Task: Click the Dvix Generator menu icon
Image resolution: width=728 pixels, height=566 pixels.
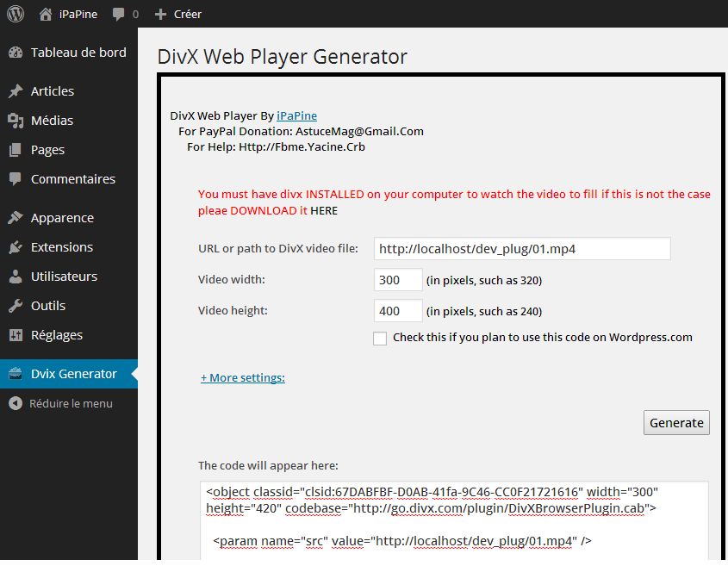Action: point(16,373)
